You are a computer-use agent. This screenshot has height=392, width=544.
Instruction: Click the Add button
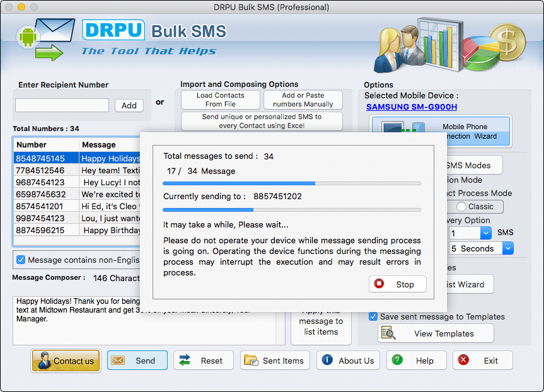pos(129,105)
